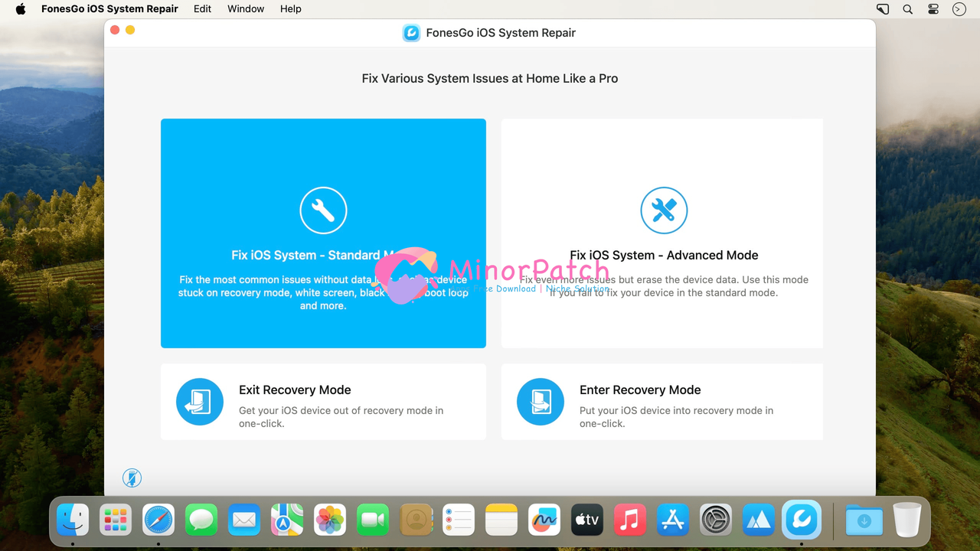Click the leftmost status icon in menu bar
Viewport: 980px width, 551px height.
pyautogui.click(x=883, y=9)
